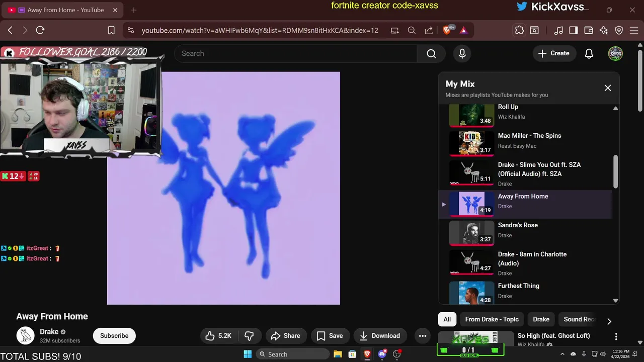Open File Explorer from taskbar

[338, 354]
